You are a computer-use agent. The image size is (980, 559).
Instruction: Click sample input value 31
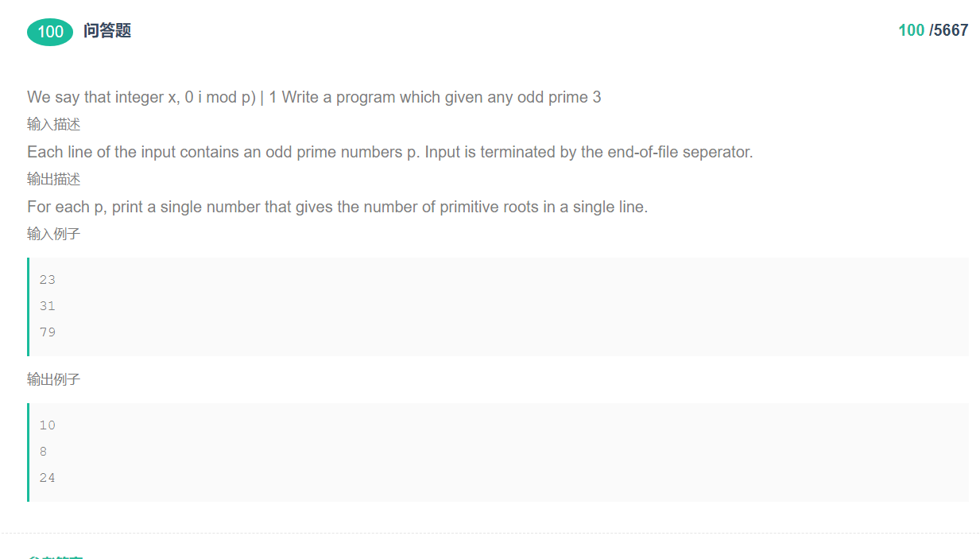pyautogui.click(x=48, y=306)
